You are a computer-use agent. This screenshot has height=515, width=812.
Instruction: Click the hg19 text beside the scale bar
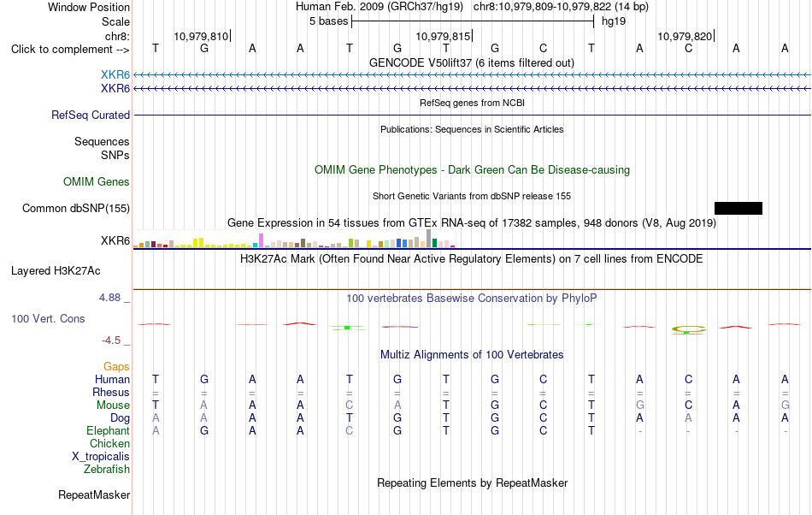[x=614, y=21]
